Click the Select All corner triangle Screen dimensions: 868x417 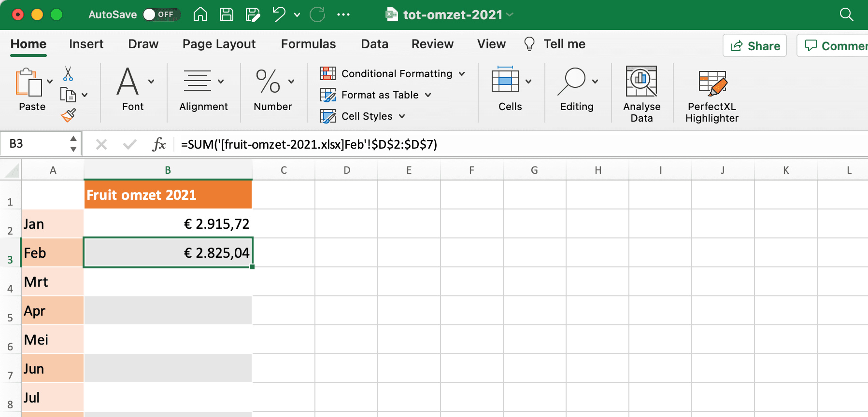[11, 170]
